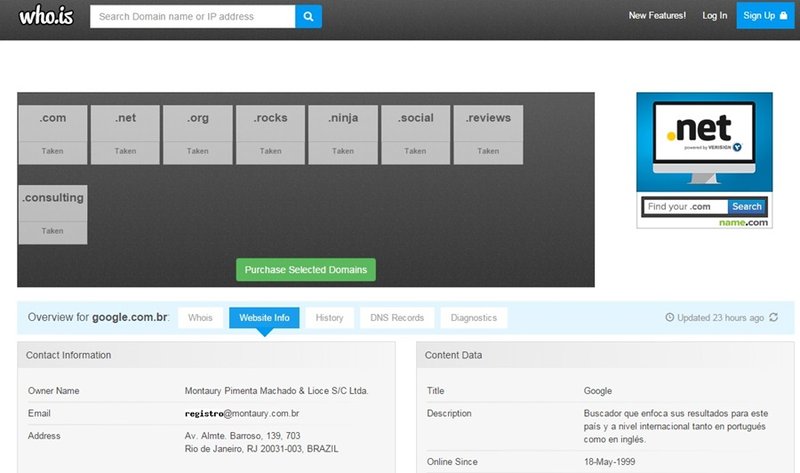Select the .org domain tile
The width and height of the screenshot is (800, 473).
pyautogui.click(x=198, y=135)
